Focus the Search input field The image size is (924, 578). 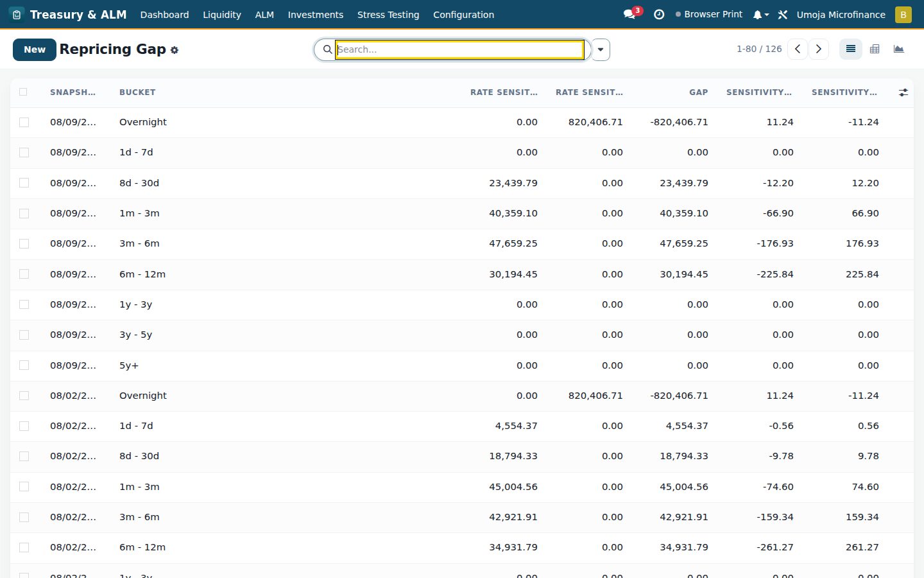459,49
